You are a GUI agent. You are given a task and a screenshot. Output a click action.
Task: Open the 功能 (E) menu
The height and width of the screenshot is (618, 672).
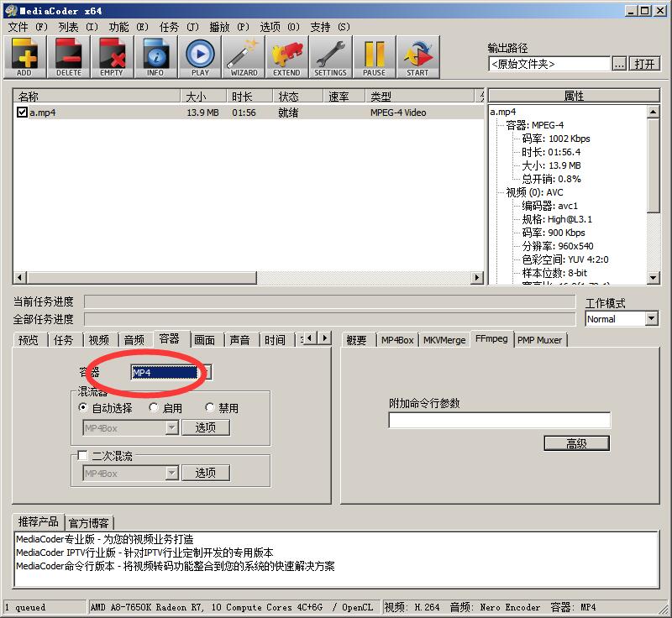[x=129, y=27]
